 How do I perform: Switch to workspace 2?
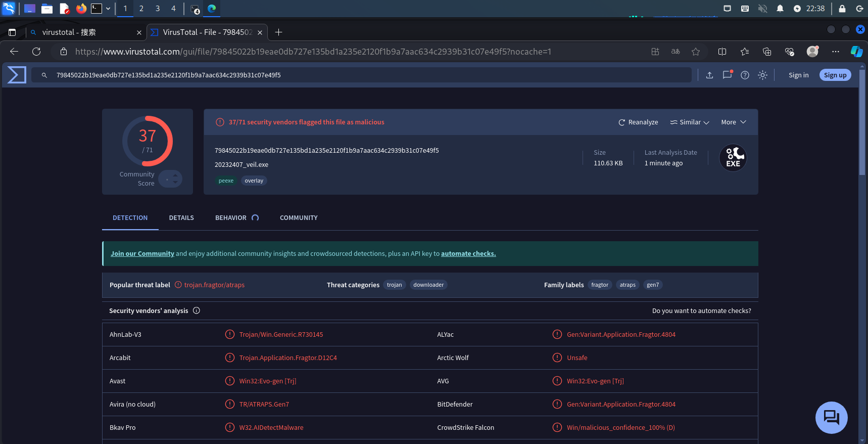[141, 9]
